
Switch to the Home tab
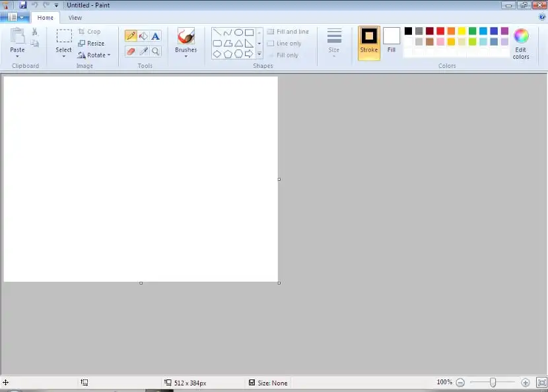click(46, 17)
